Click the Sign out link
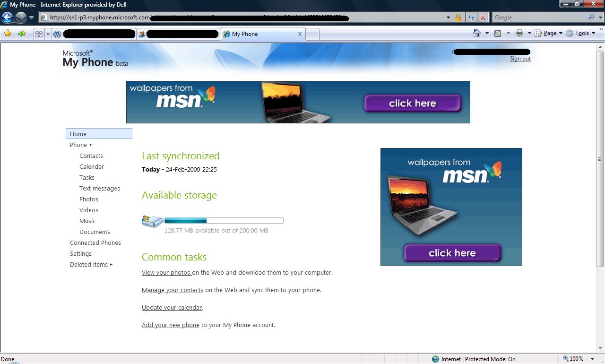This screenshot has height=364, width=605. (x=520, y=59)
